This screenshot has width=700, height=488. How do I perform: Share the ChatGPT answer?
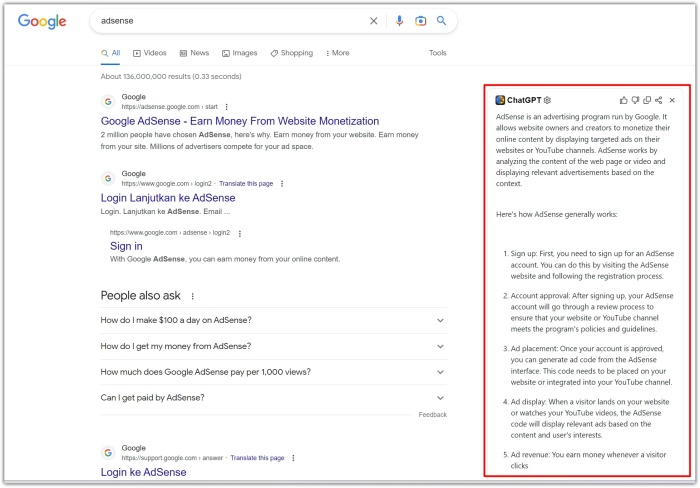click(x=658, y=100)
